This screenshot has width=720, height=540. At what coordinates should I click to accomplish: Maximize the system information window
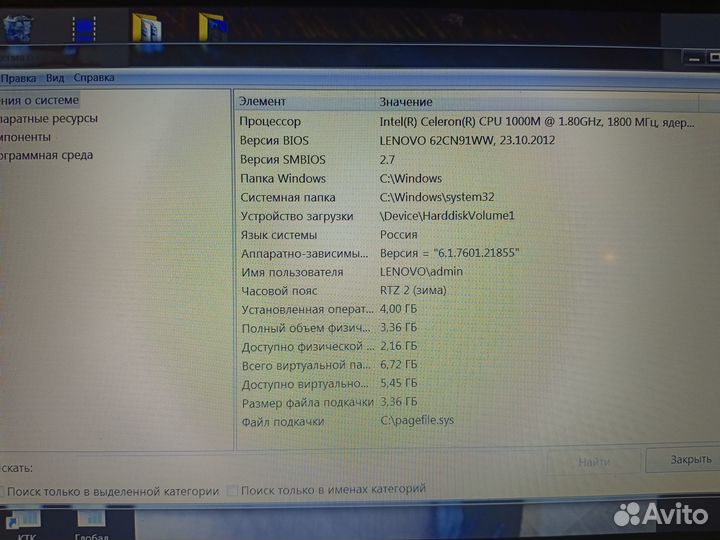[x=713, y=57]
